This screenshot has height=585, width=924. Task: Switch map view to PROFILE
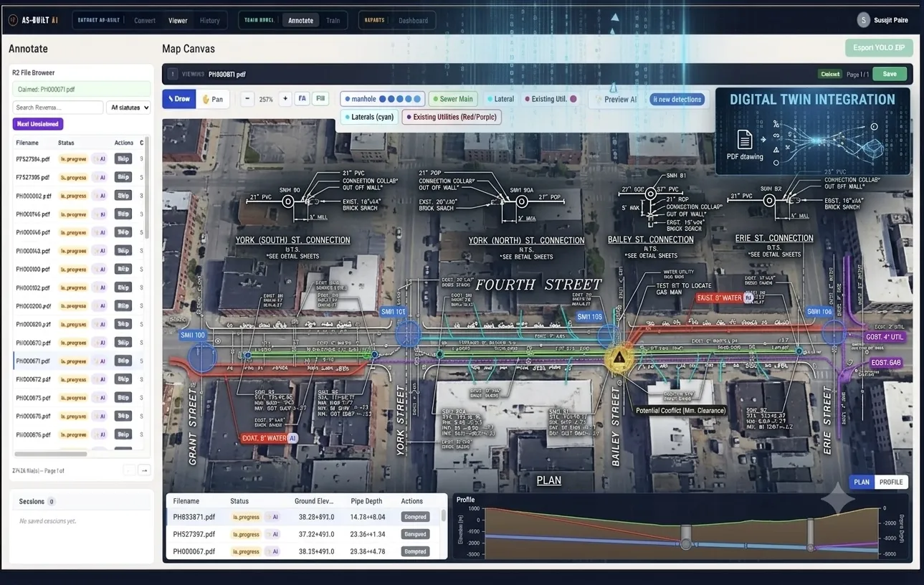891,482
